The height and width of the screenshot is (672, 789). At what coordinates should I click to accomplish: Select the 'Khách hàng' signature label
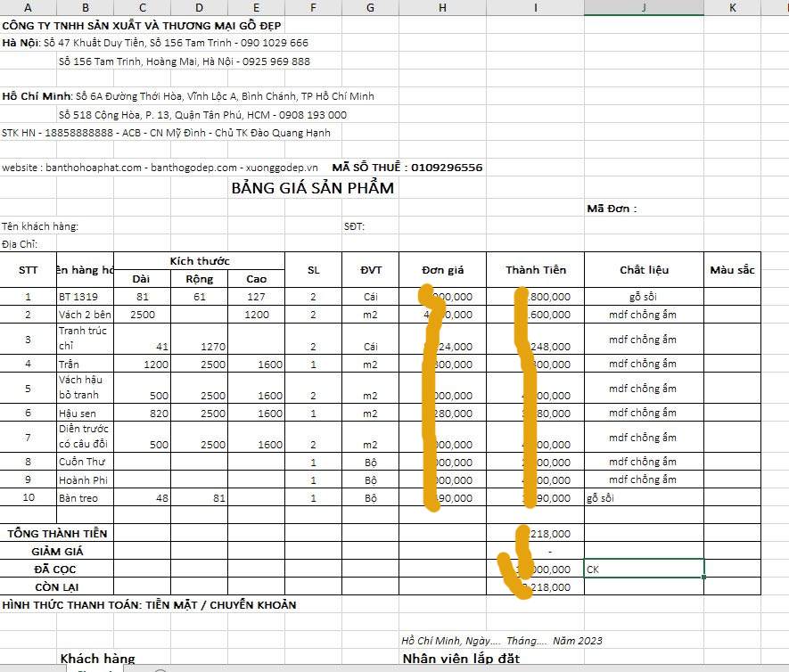tap(97, 659)
